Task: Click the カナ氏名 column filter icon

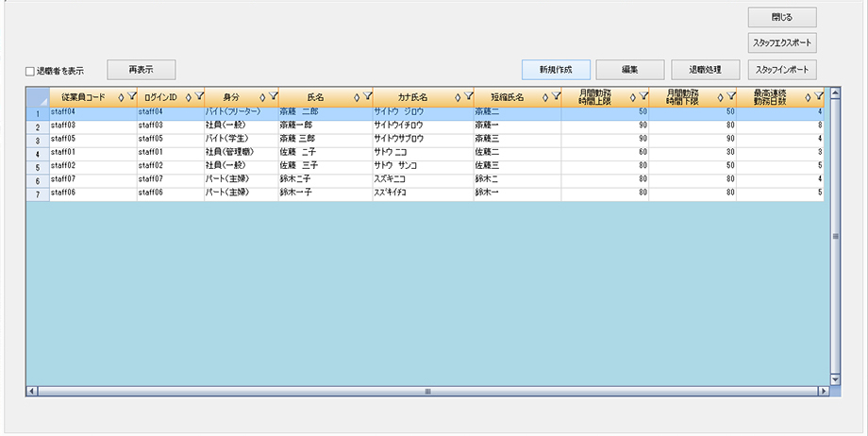Action: [x=468, y=96]
